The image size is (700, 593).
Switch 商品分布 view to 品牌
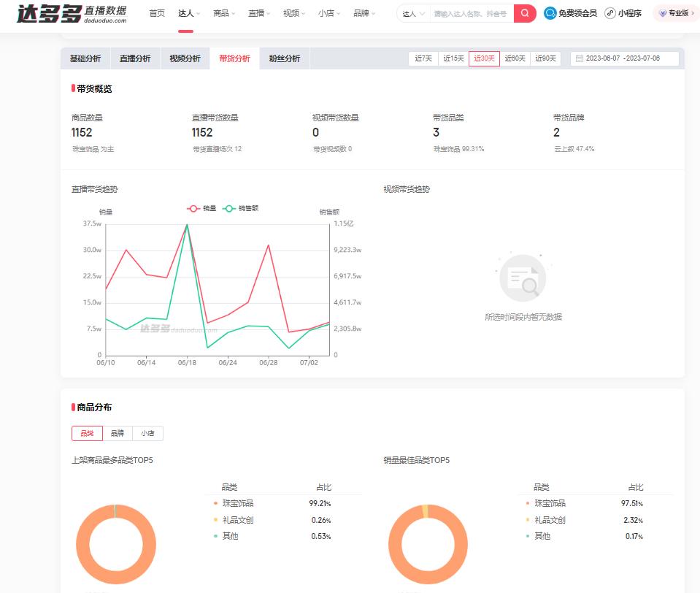point(118,433)
